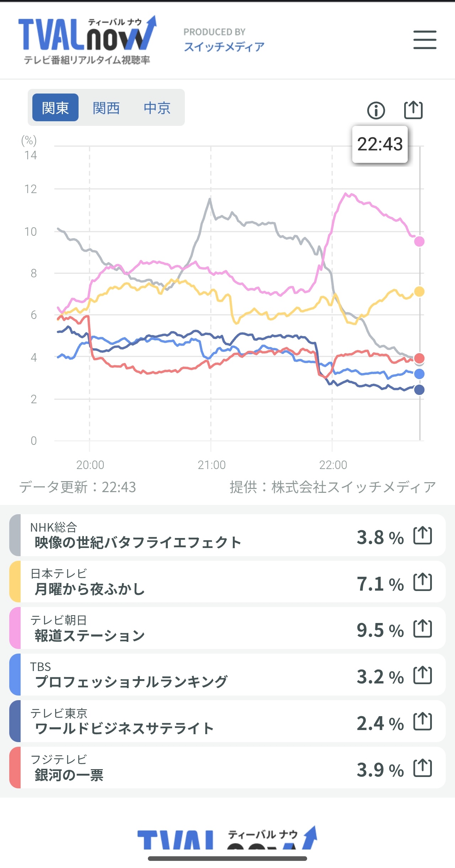Tap the red フジテレビ color swatch
The image size is (455, 868).
tap(15, 768)
